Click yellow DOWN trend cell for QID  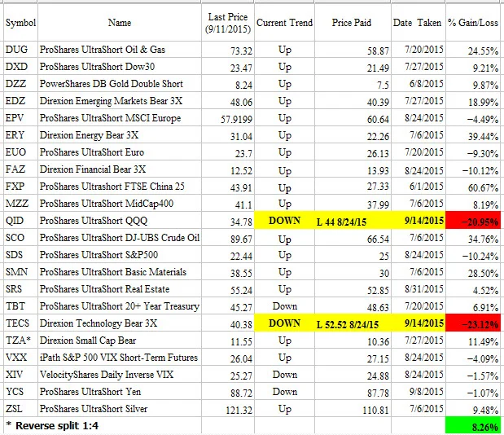(284, 221)
